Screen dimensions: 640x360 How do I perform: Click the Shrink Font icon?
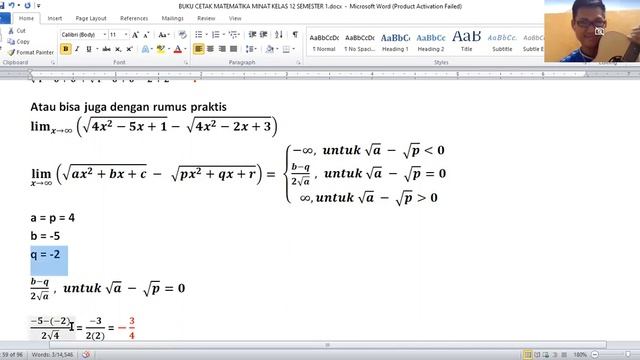tap(146, 35)
